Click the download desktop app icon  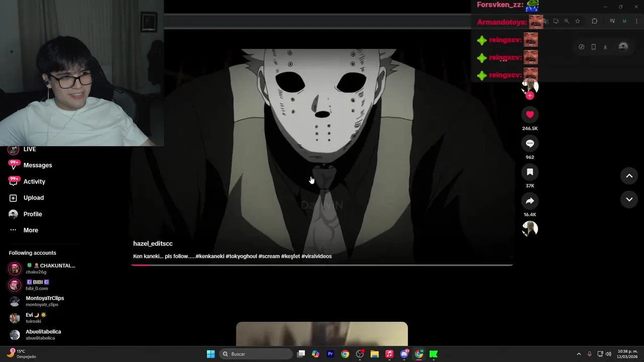click(605, 47)
